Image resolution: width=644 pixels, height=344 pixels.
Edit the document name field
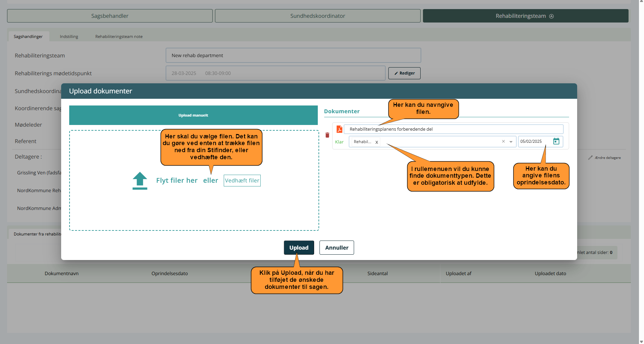pyautogui.click(x=454, y=129)
